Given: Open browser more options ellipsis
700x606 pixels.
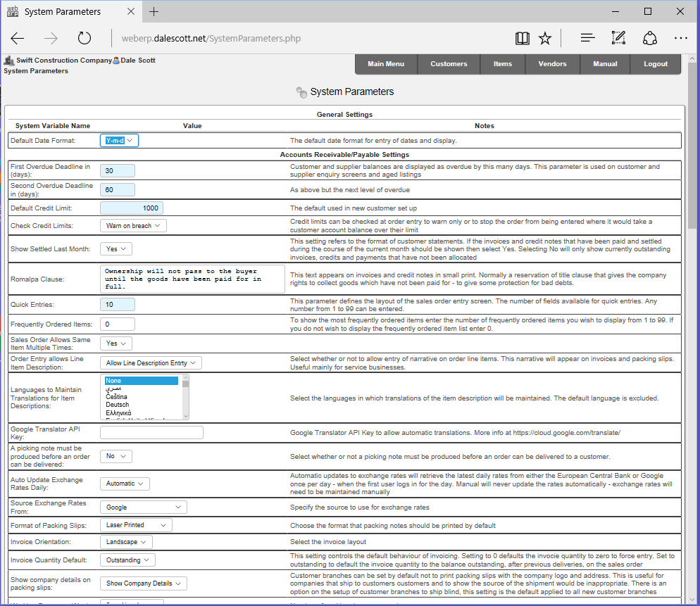Looking at the screenshot, I should (x=681, y=39).
